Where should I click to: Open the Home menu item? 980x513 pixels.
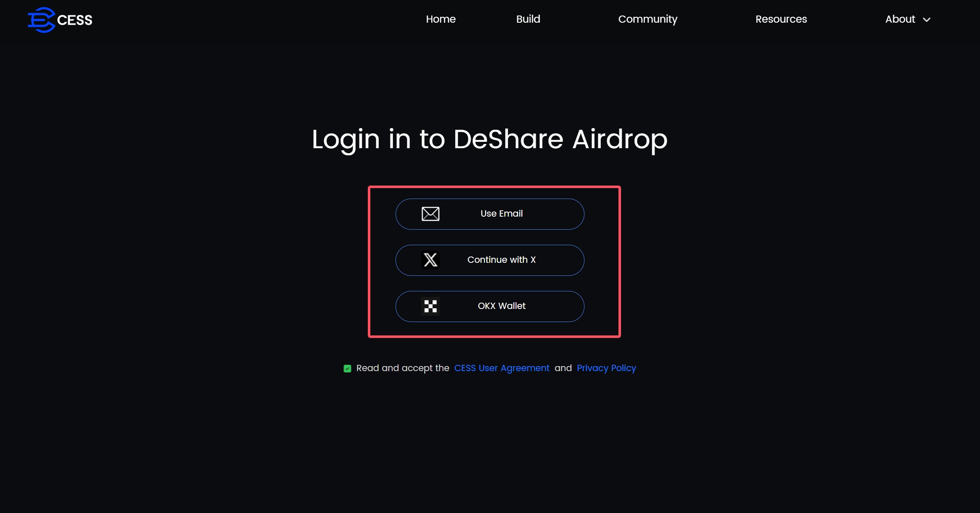tap(440, 19)
